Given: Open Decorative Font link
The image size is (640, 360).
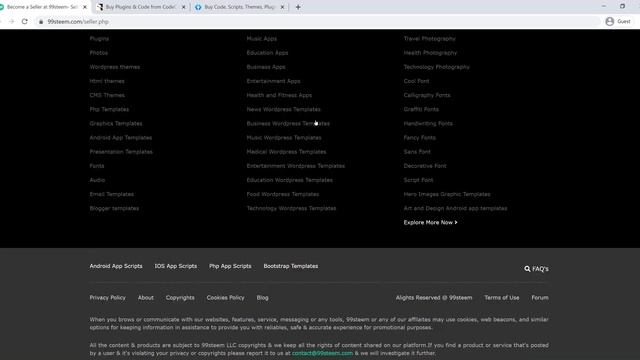Looking at the screenshot, I should [425, 166].
